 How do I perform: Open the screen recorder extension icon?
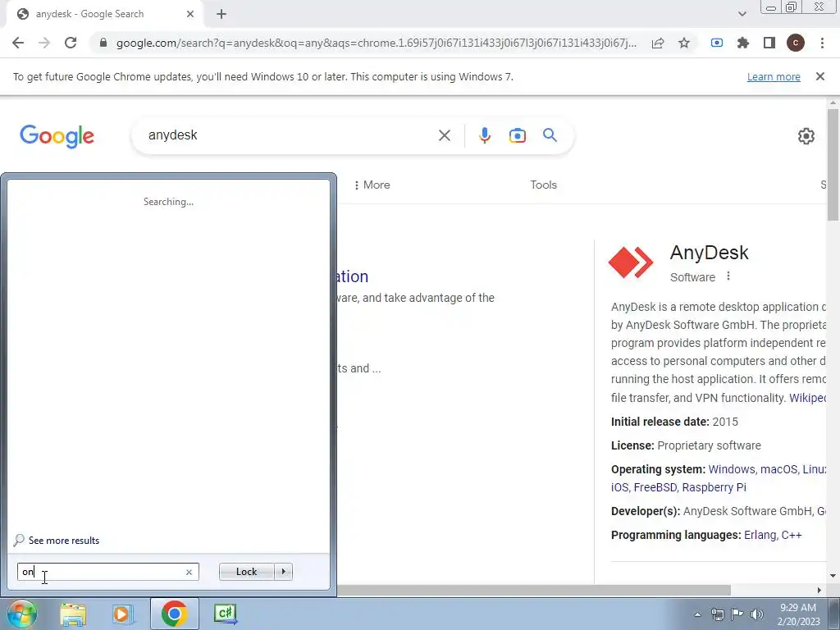717,43
